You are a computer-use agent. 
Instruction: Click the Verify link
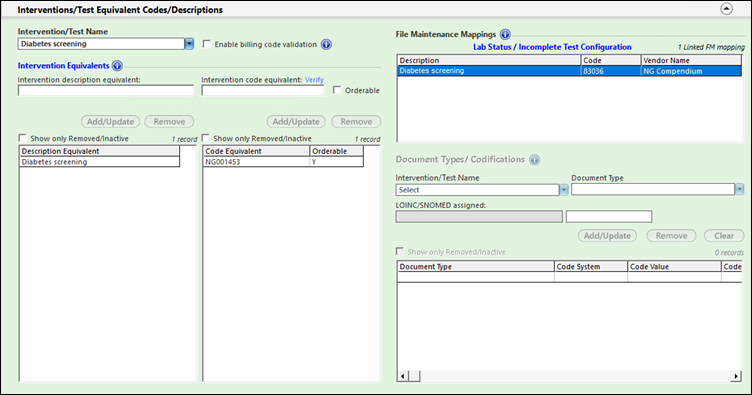tap(314, 80)
